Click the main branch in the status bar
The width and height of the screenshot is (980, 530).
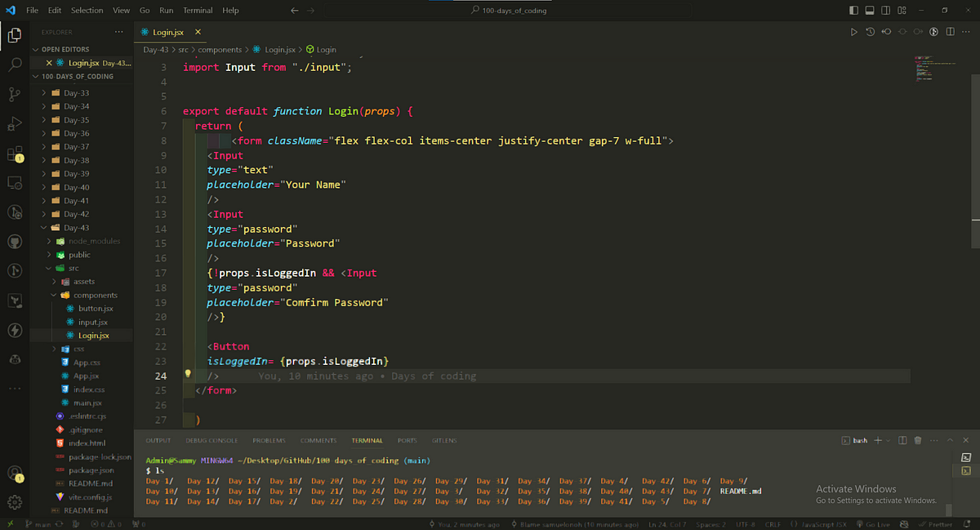38,524
